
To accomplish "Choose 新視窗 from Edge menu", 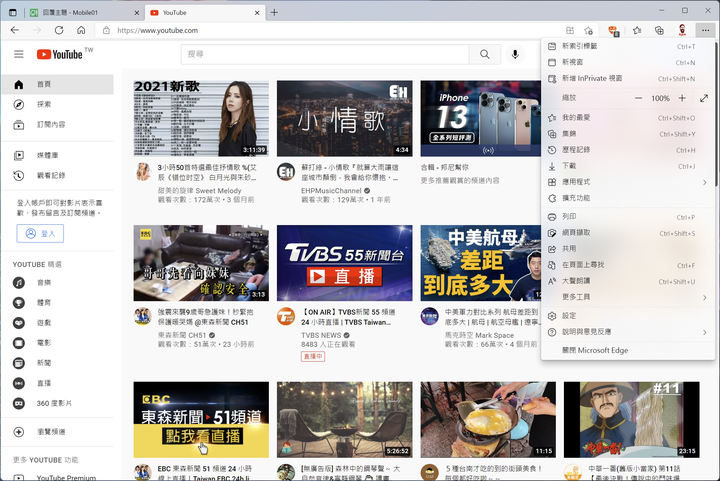I will (x=628, y=62).
